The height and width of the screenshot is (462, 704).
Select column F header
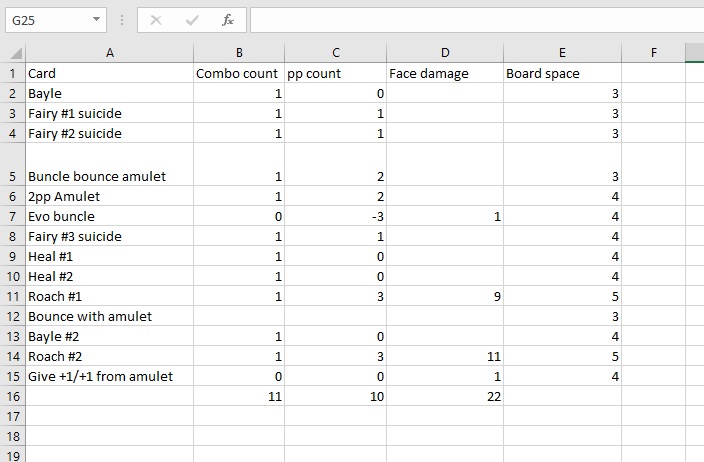654,53
